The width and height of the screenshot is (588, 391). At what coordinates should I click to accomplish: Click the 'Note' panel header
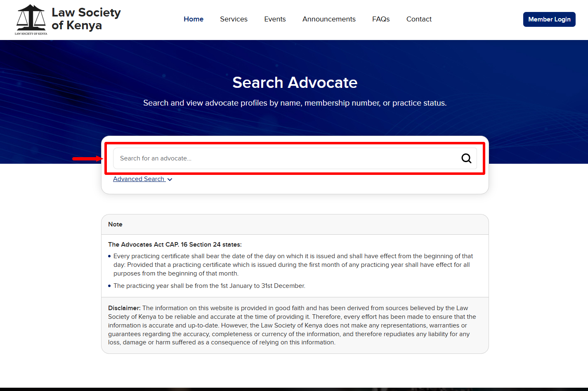click(x=295, y=224)
